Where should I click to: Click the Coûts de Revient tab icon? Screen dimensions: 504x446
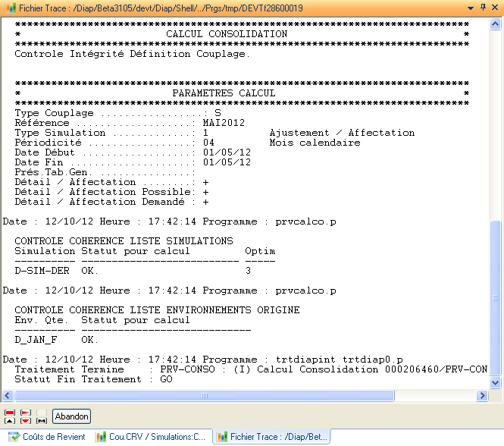tap(14, 437)
